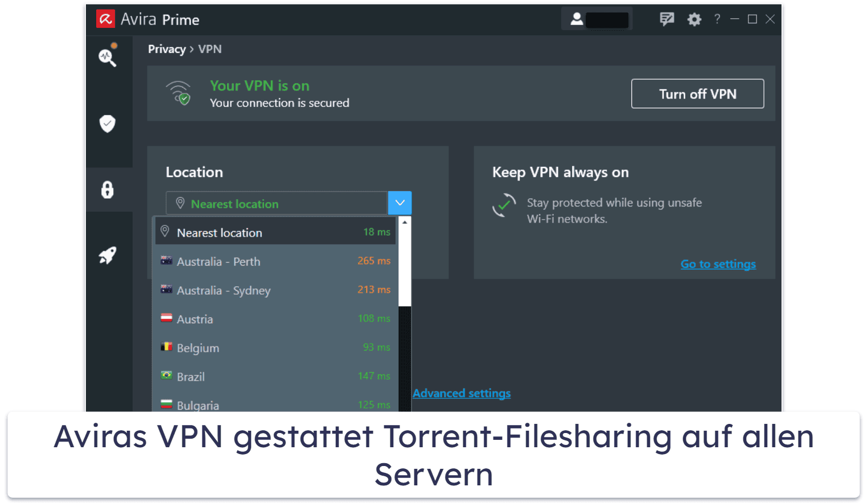Image resolution: width=868 pixels, height=503 pixels.
Task: Click the pin icon in Nearest location row
Action: (x=165, y=231)
